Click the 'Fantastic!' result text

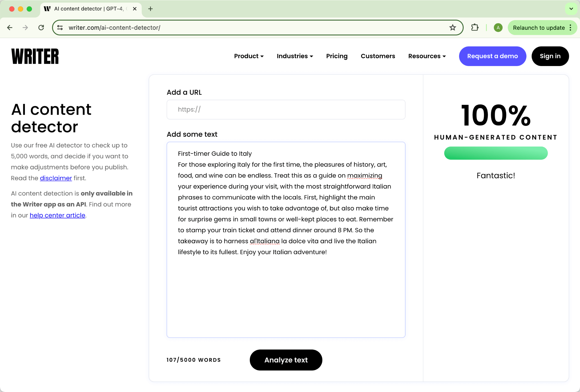pyautogui.click(x=496, y=176)
